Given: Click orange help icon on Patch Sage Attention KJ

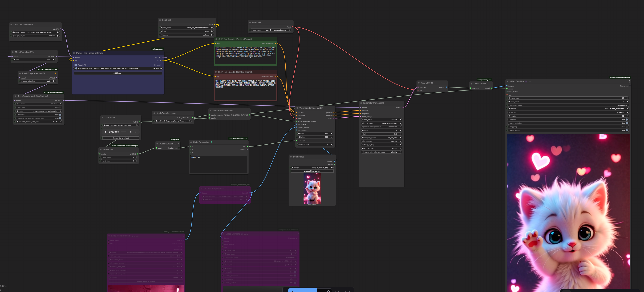Looking at the screenshot, I should tap(55, 74).
